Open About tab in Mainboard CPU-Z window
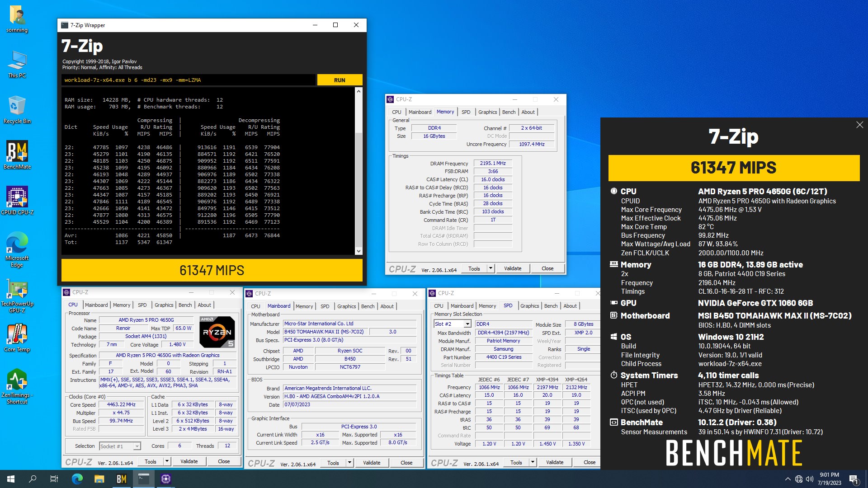The width and height of the screenshot is (868, 488). coord(387,306)
